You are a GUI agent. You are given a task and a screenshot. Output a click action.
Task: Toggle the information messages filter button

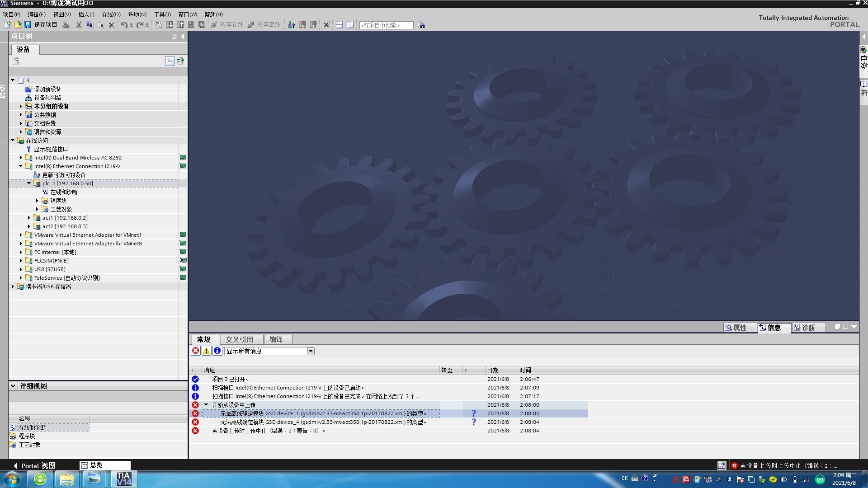coord(217,351)
